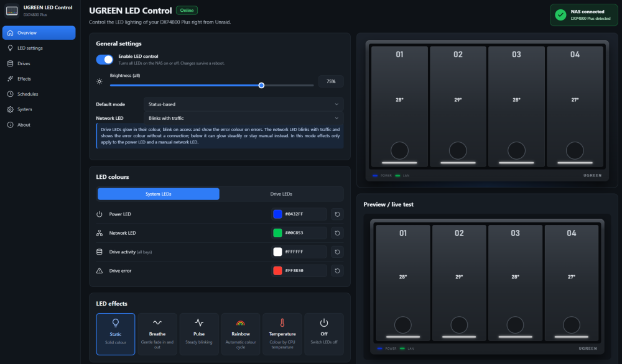This screenshot has width=622, height=364.
Task: Select the Pulse steady blinking effect
Action: 199,334
